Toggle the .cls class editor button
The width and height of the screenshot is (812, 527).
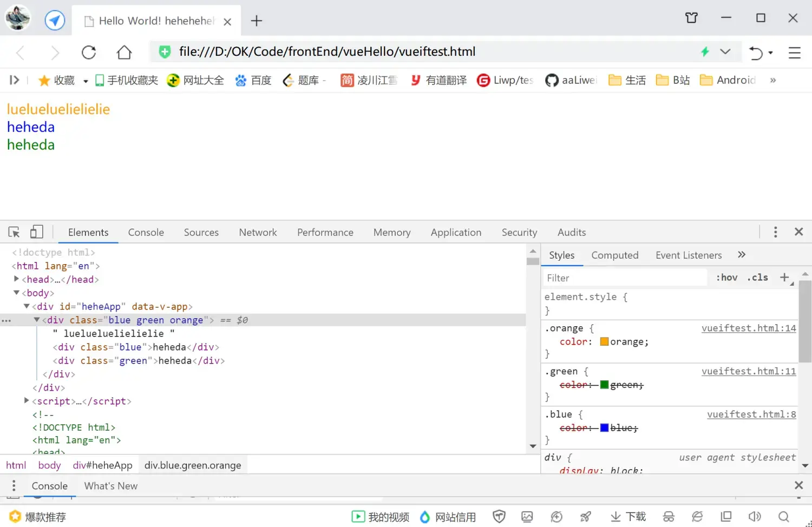pyautogui.click(x=758, y=278)
